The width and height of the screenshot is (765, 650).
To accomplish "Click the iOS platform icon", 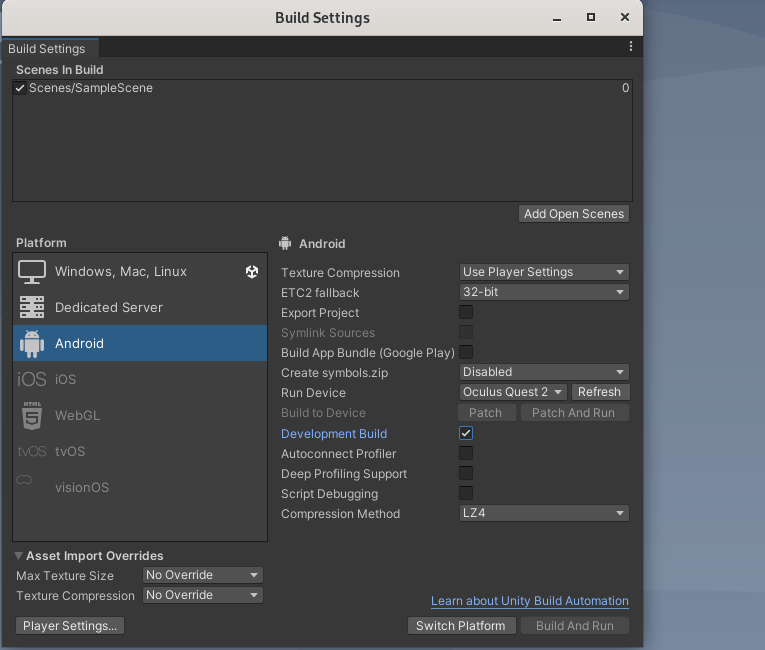I will click(32, 380).
